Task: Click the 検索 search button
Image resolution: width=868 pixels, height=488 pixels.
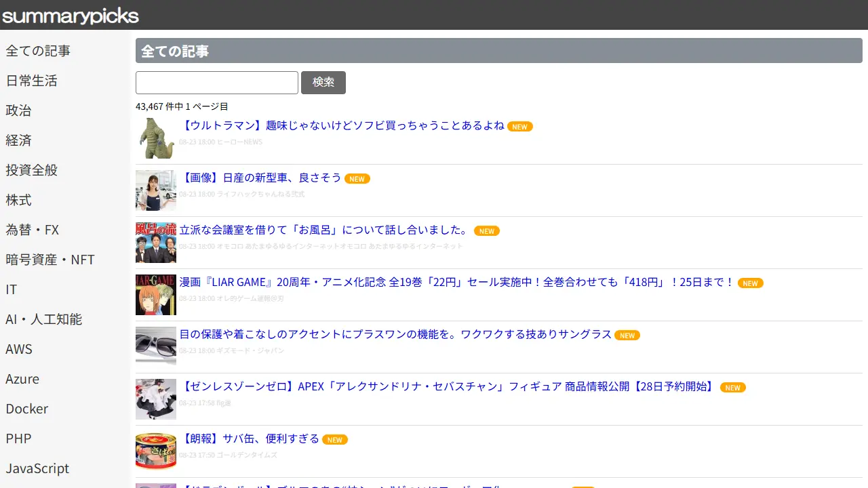Action: 323,83
